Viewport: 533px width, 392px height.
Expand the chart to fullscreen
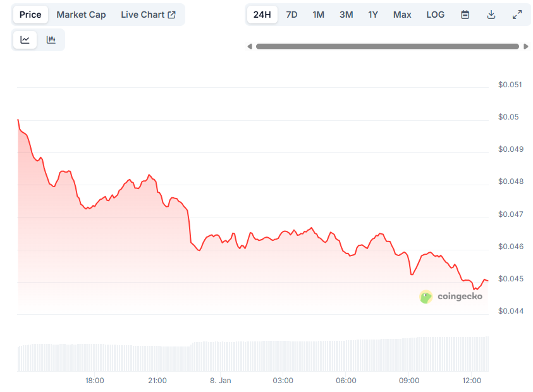coord(518,14)
